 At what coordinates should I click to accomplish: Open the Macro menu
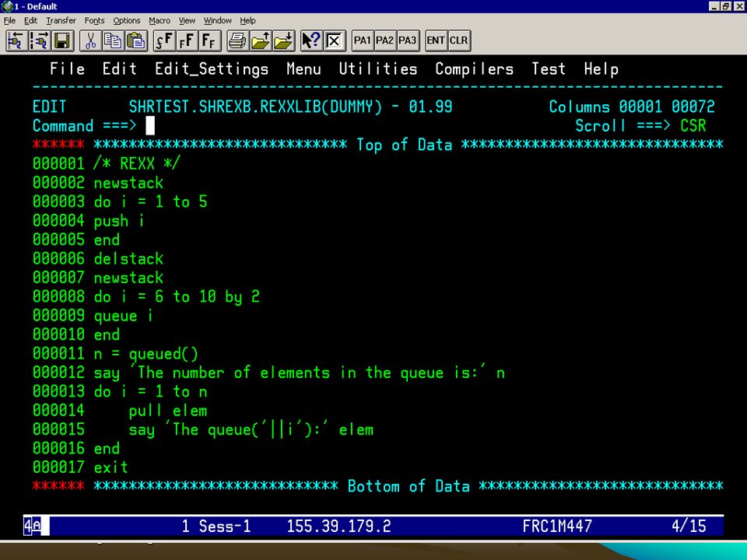pos(160,20)
